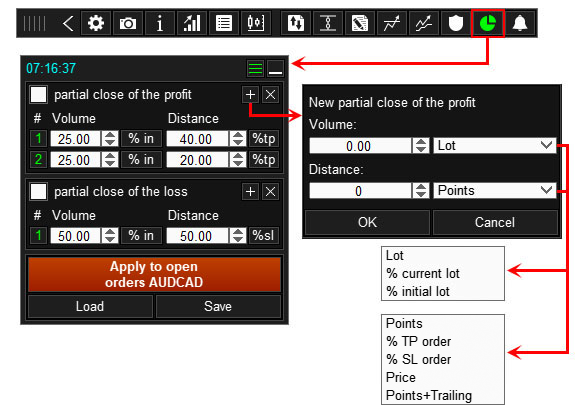Expand the Points distance dropdown
This screenshot has width=575, height=415.
click(x=495, y=190)
